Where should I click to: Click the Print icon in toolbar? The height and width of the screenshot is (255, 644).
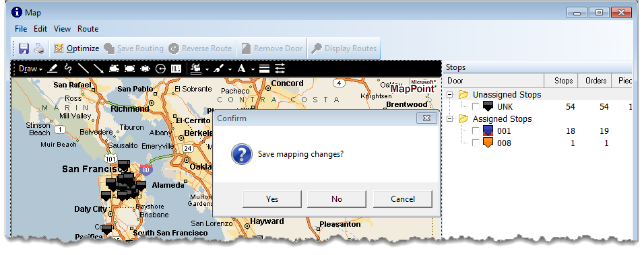[x=38, y=48]
